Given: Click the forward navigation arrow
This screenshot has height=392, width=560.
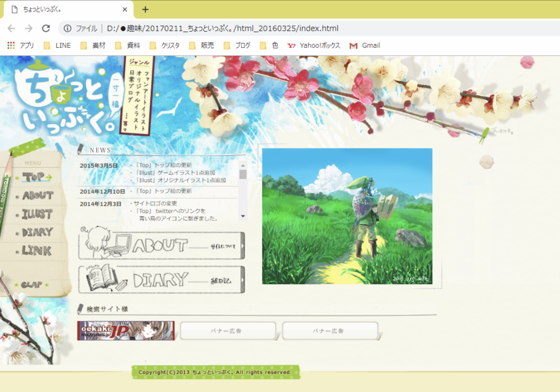Looking at the screenshot, I should pos(29,28).
